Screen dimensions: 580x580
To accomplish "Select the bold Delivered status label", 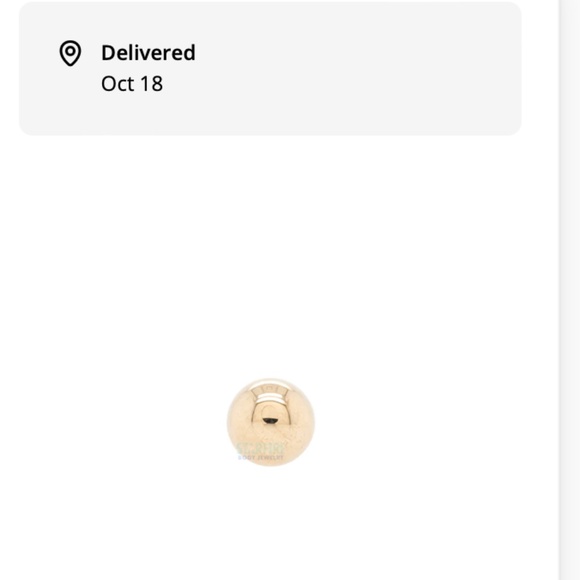I will tap(148, 53).
